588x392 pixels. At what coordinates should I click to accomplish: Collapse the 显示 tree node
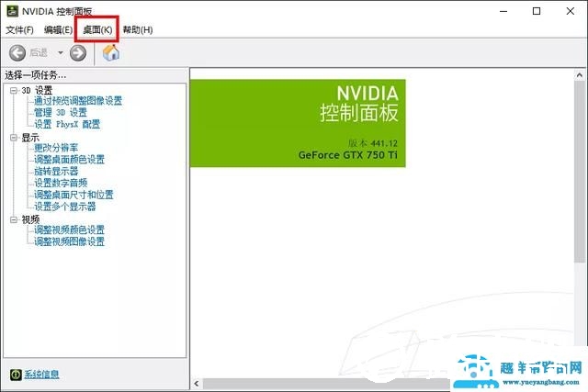(14, 138)
